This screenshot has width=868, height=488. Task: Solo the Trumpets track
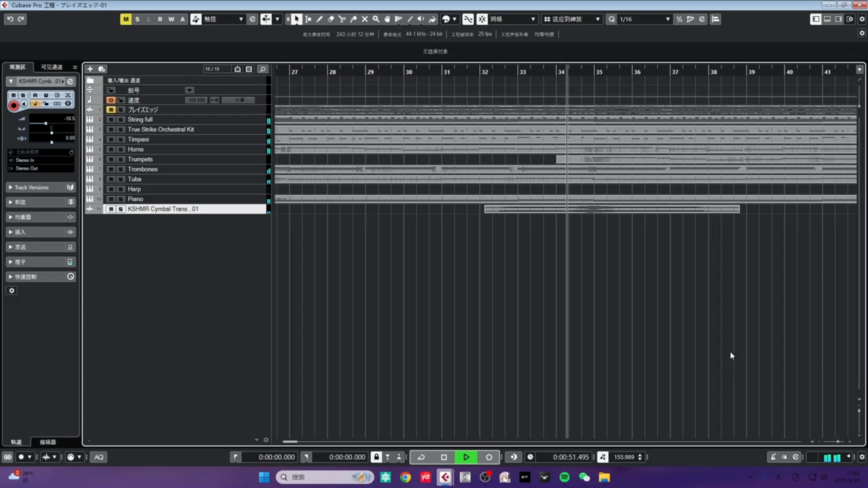coord(121,159)
